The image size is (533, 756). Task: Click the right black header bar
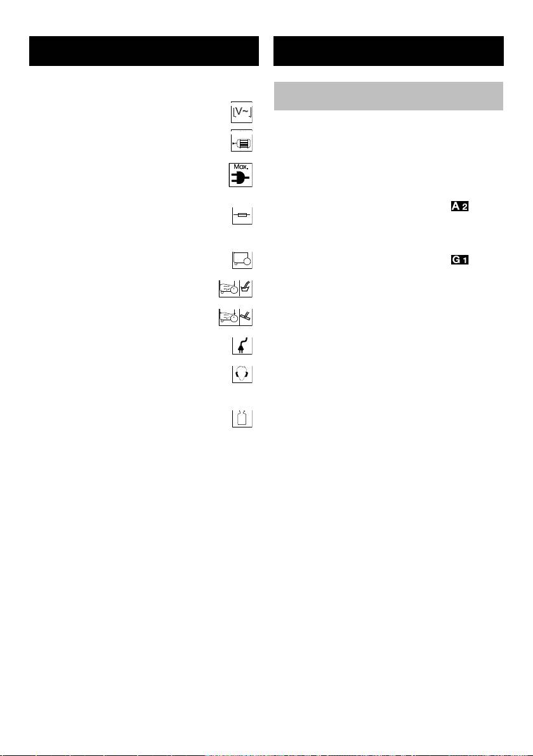[x=388, y=51]
